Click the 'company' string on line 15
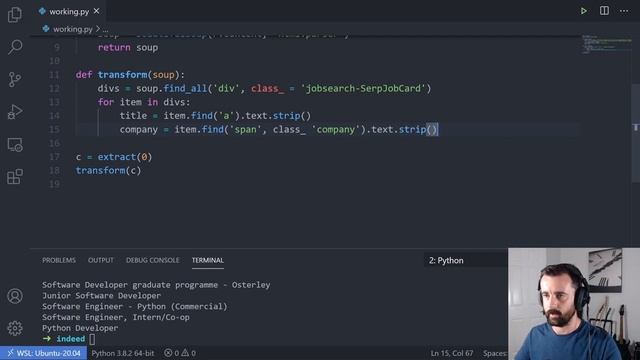The height and width of the screenshot is (360, 640). [x=336, y=130]
